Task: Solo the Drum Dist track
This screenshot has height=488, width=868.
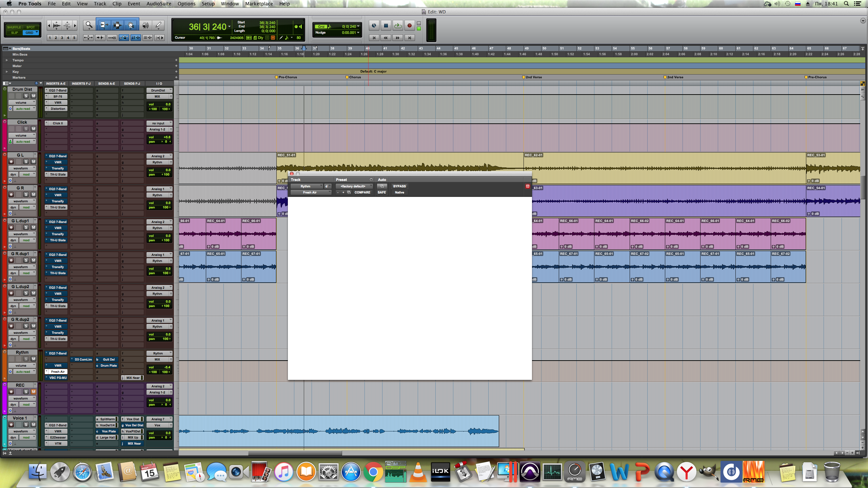Action: pos(26,96)
